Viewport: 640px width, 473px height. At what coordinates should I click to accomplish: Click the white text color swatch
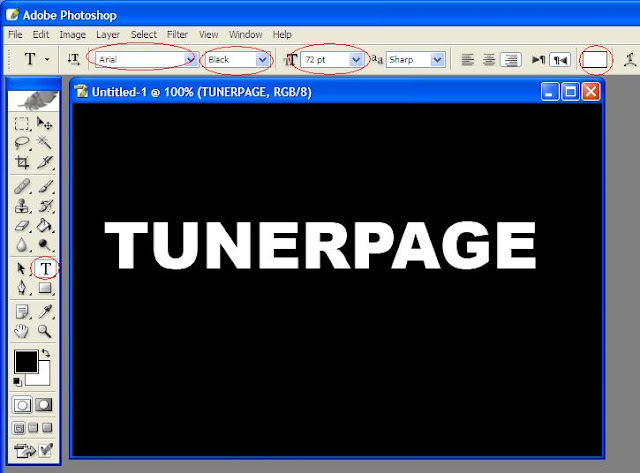click(594, 60)
